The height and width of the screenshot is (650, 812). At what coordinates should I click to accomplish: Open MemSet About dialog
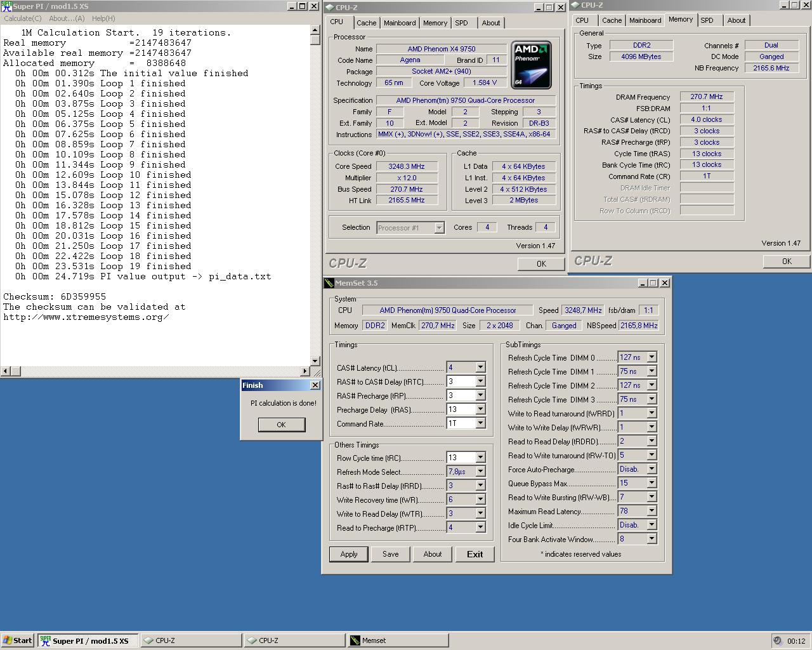433,554
